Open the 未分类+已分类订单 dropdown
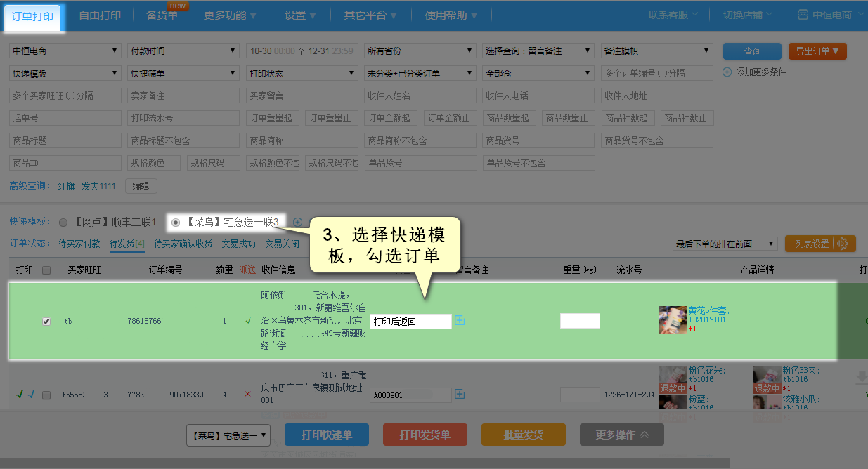868x469 pixels. [x=420, y=74]
